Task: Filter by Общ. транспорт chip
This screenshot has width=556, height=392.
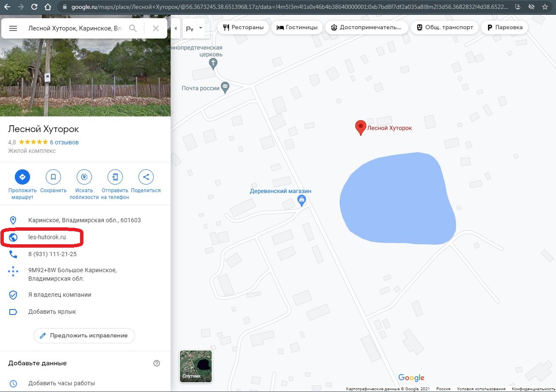Action: pyautogui.click(x=445, y=28)
